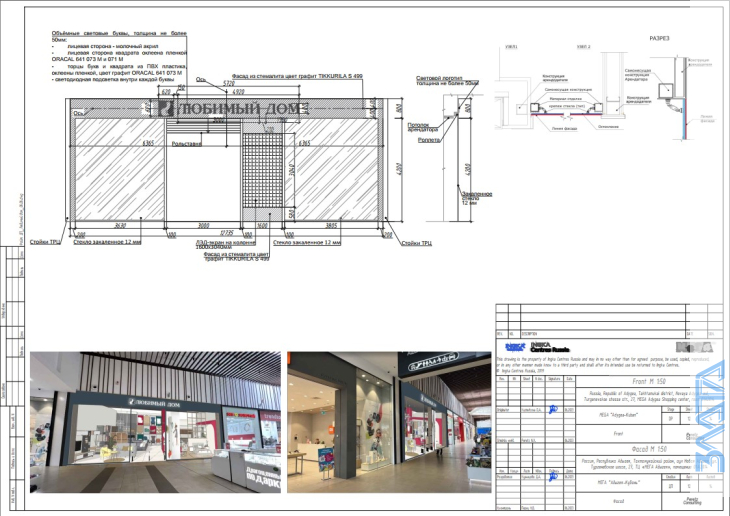Click the РАЗРЕЗ section heading

click(660, 39)
